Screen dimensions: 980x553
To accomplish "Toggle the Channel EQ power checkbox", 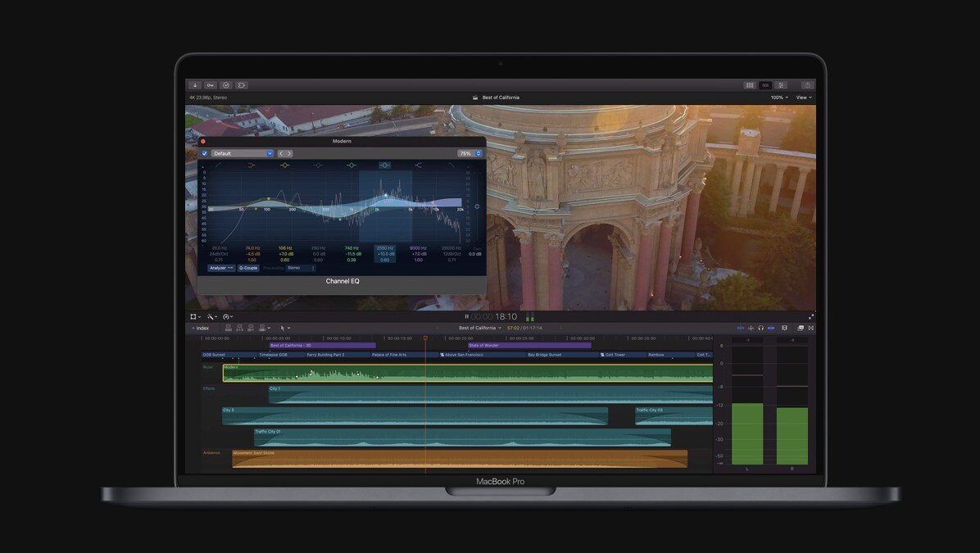I will pos(205,154).
